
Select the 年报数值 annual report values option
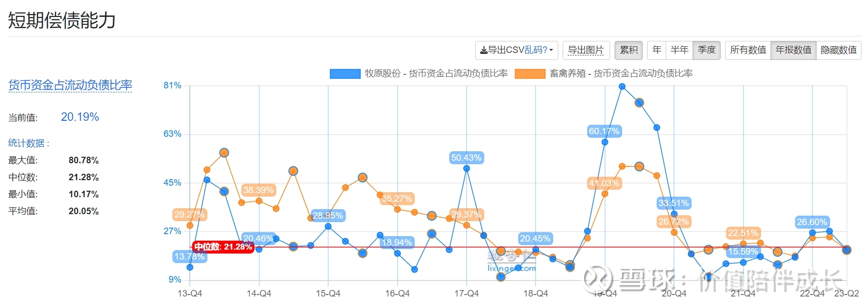[x=794, y=50]
